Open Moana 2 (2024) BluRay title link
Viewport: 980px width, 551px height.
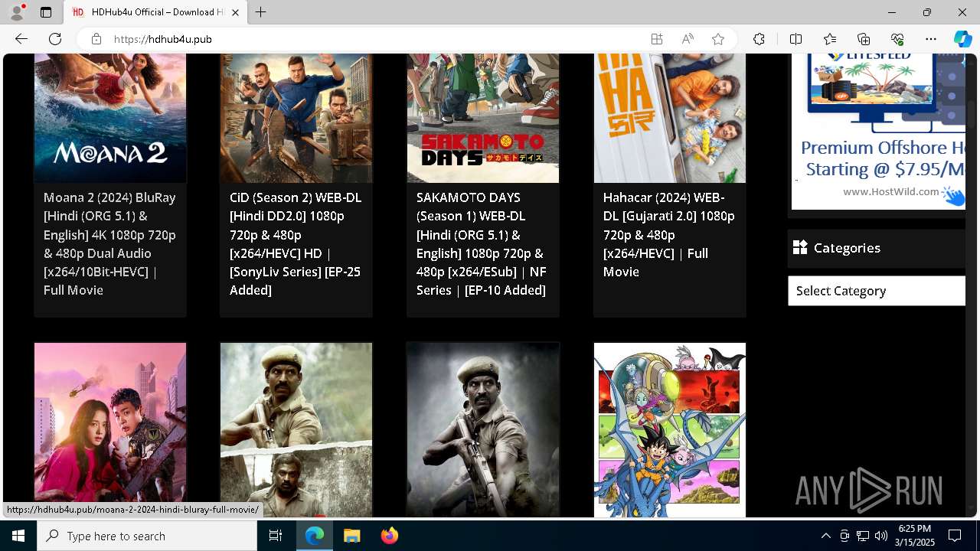(110, 244)
